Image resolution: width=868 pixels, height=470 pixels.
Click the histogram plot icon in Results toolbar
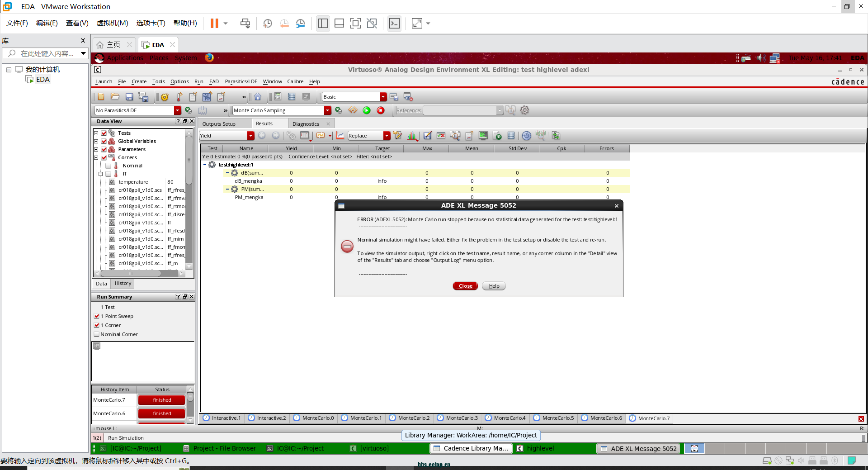(x=412, y=136)
